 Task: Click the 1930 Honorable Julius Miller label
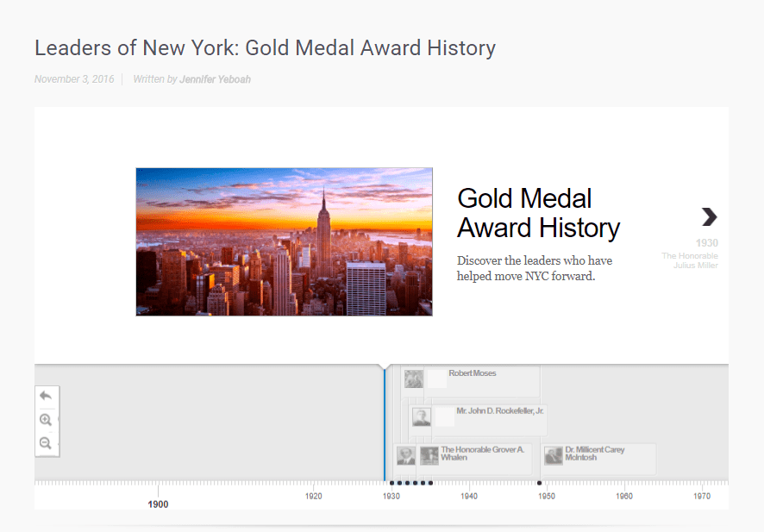pyautogui.click(x=692, y=254)
